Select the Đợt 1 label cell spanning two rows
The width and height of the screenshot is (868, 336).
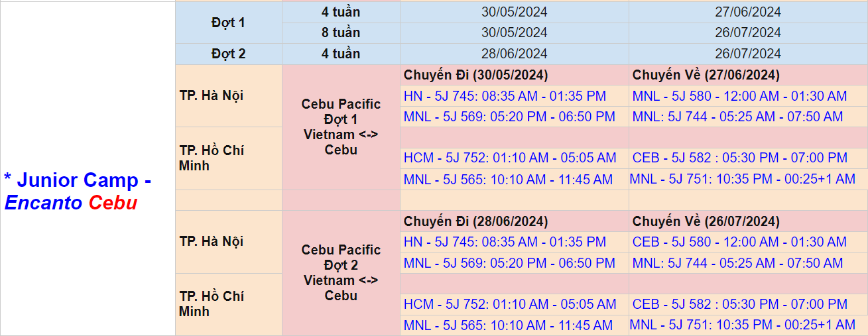(228, 23)
